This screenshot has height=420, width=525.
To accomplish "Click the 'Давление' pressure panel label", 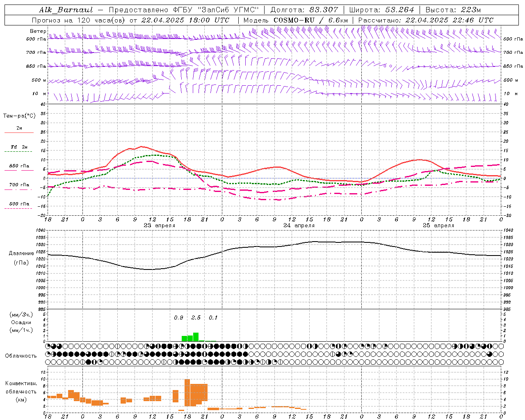I will (21, 253).
